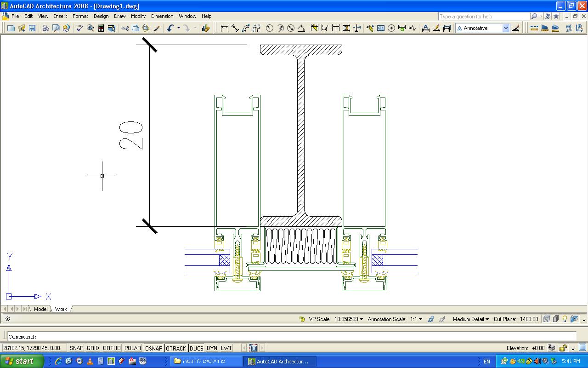588x368 pixels.
Task: Disable OSNAP object snap toggle
Action: point(153,348)
